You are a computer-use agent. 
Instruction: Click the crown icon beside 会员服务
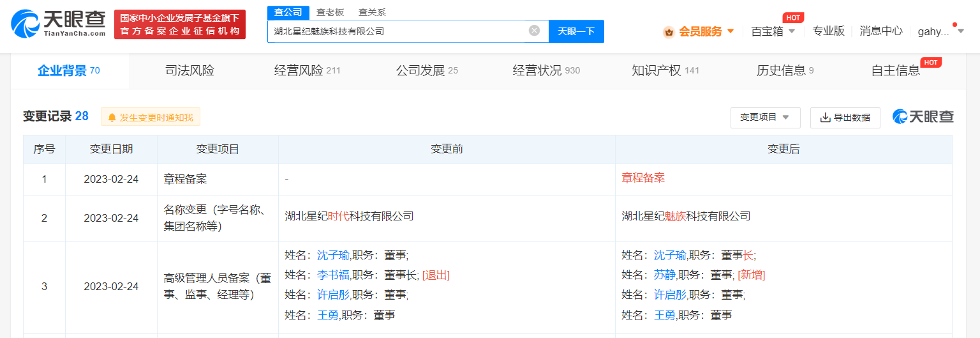pos(669,31)
